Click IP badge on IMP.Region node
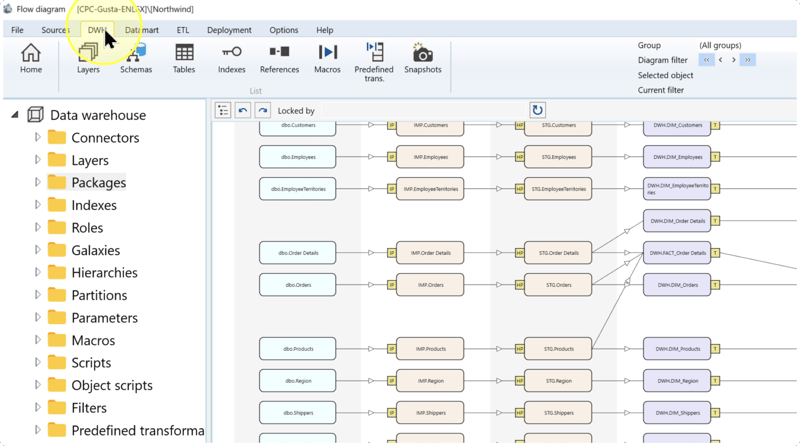 click(x=391, y=381)
